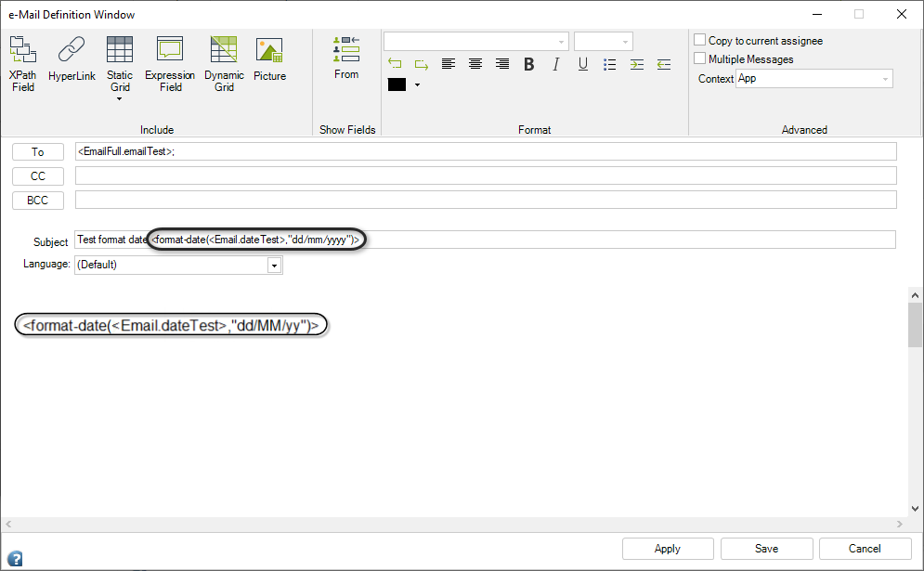The width and height of the screenshot is (924, 571).
Task: Click the CC button
Action: pos(38,176)
